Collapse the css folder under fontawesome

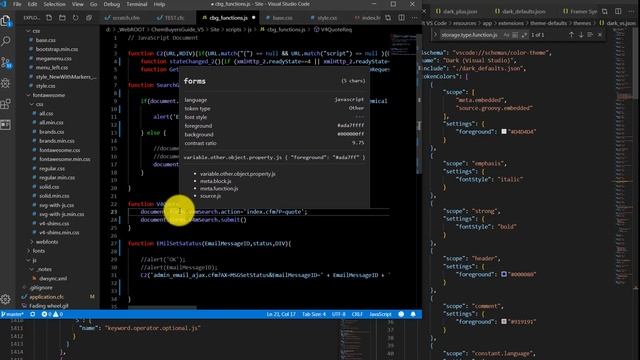pyautogui.click(x=31, y=104)
